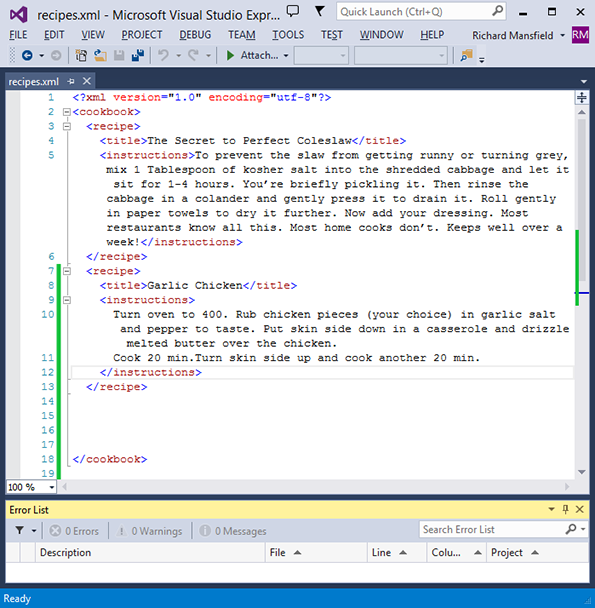The width and height of the screenshot is (595, 608).
Task: Click the editor split window handle
Action: pos(581,97)
